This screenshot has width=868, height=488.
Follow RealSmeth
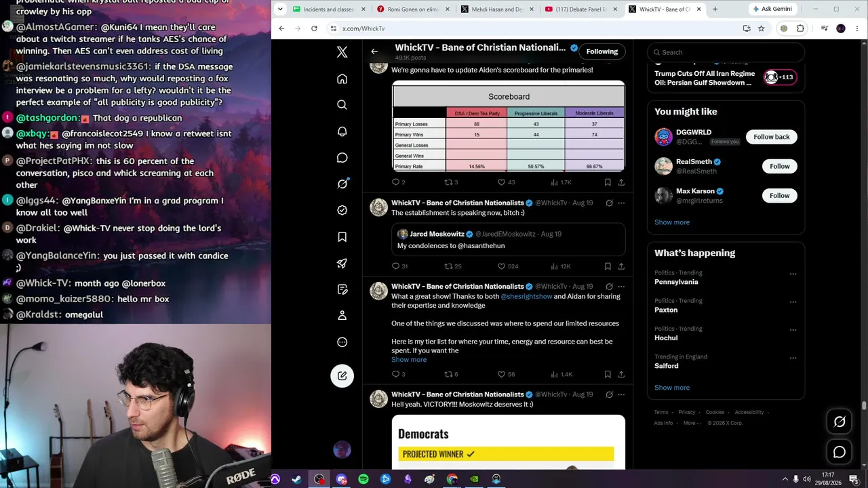coord(779,166)
